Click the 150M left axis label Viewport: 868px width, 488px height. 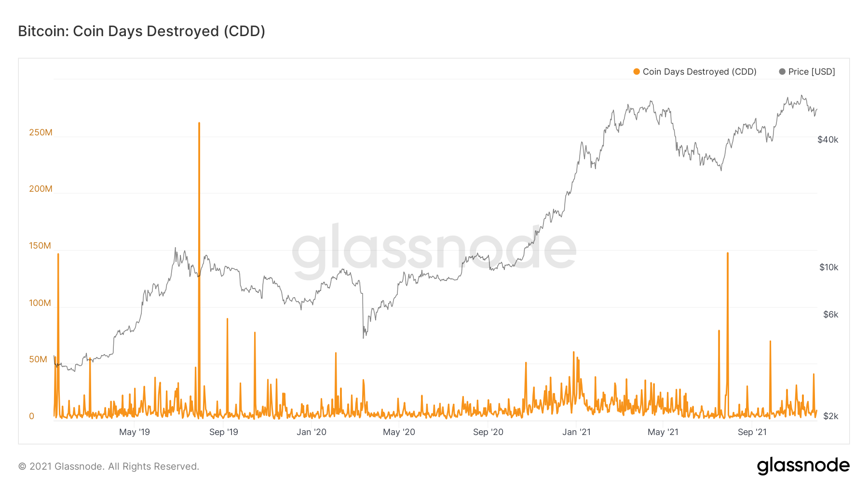pos(40,246)
